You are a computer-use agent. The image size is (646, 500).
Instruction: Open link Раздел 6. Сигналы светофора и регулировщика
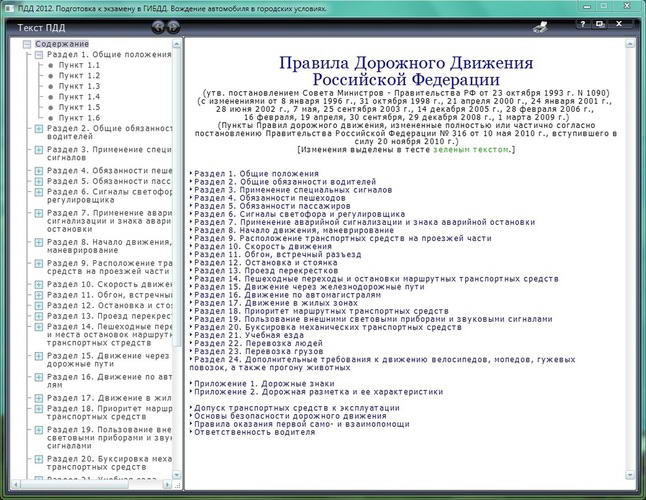(300, 214)
